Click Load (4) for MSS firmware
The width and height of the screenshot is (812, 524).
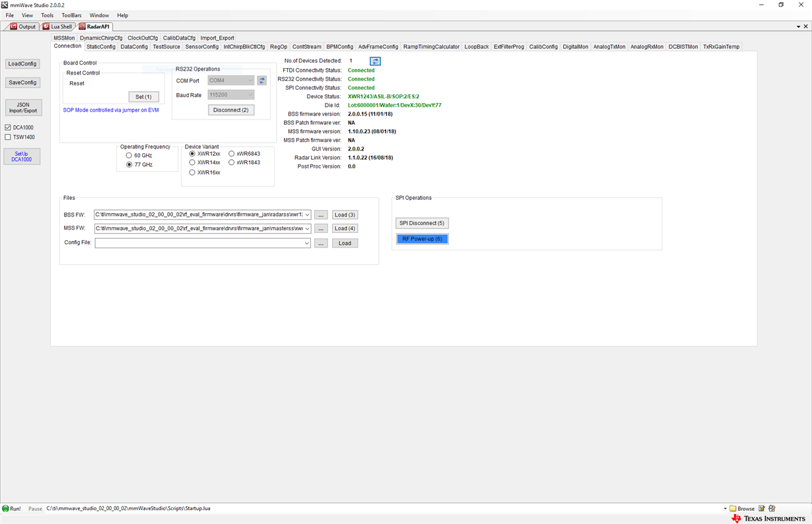point(345,228)
